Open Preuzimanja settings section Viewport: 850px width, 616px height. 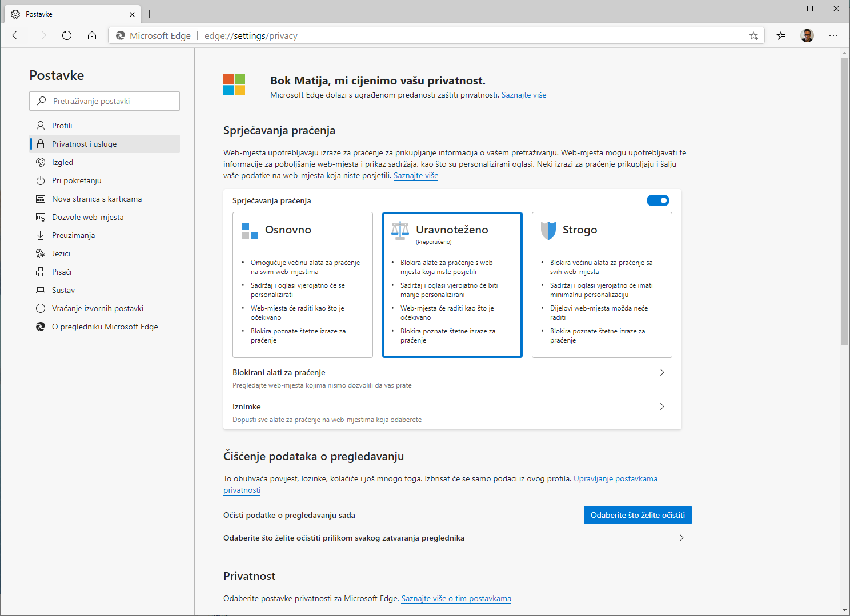(105, 235)
